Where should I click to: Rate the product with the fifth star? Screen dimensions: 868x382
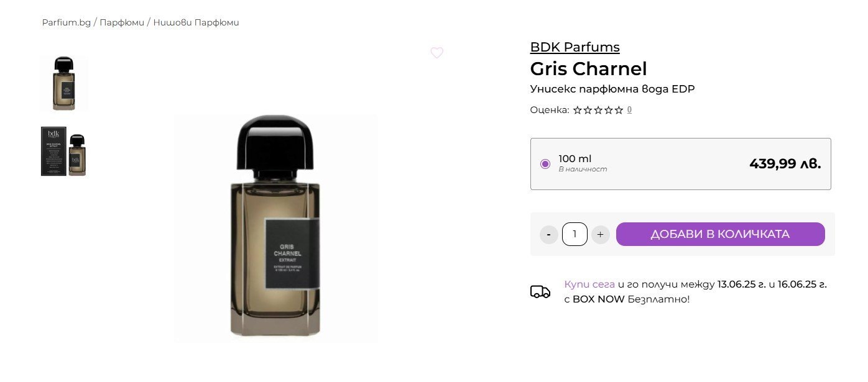pyautogui.click(x=619, y=110)
